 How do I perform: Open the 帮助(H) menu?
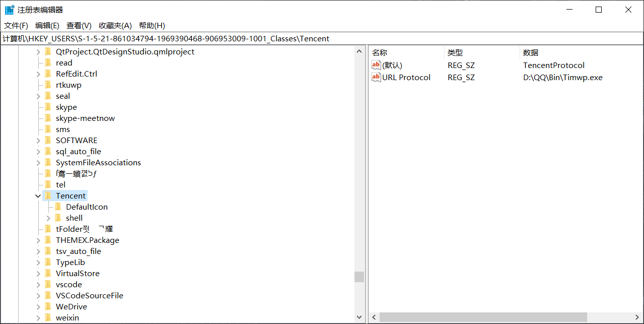(152, 25)
